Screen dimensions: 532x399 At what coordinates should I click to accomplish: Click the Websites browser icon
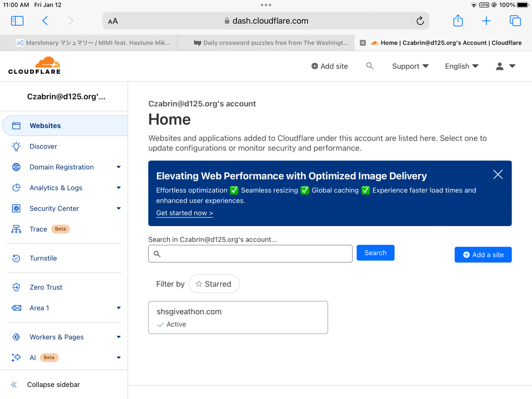tap(16, 126)
